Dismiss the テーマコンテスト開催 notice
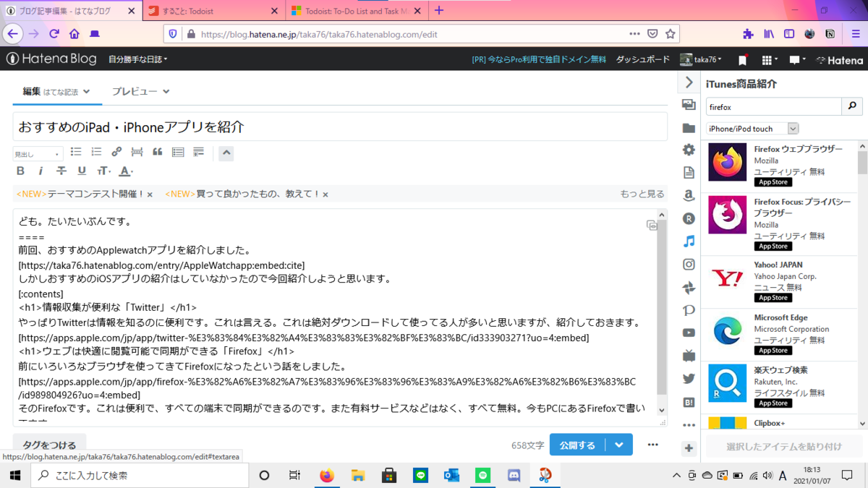 tap(150, 194)
